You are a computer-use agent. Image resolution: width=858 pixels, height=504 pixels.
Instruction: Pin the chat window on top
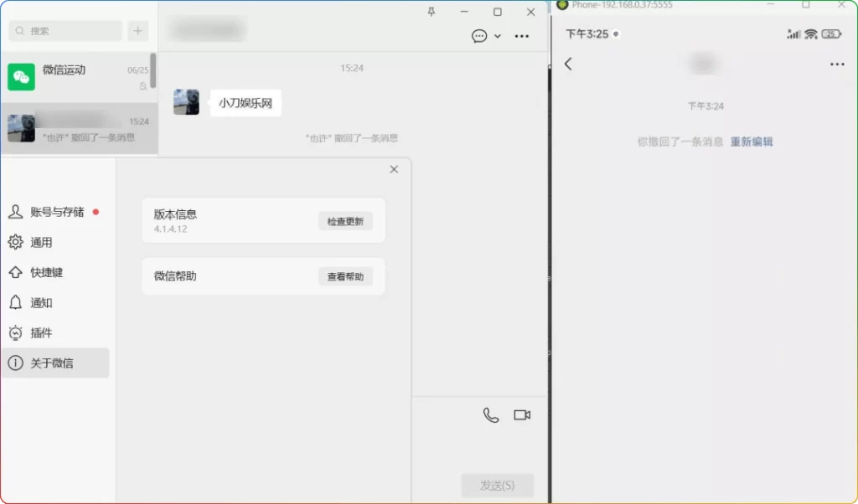431,12
